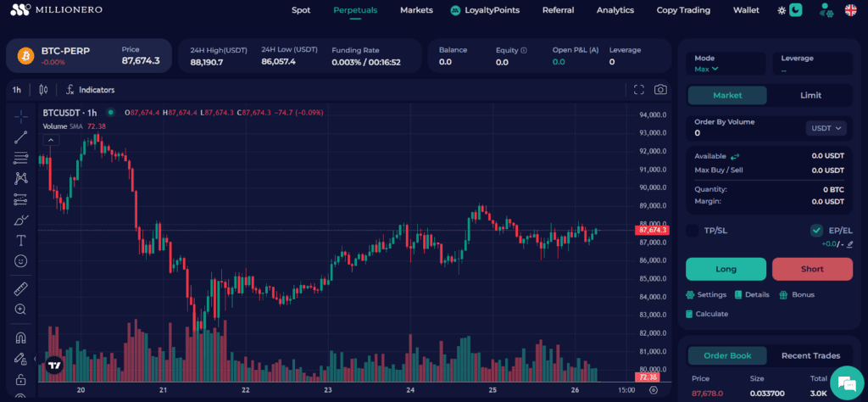The image size is (868, 402).
Task: Activate the chart zoom-in tool
Action: point(21,310)
